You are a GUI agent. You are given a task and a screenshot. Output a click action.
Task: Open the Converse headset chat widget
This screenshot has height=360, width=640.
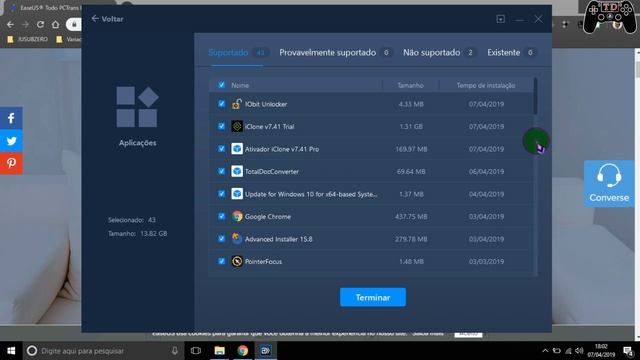(609, 184)
